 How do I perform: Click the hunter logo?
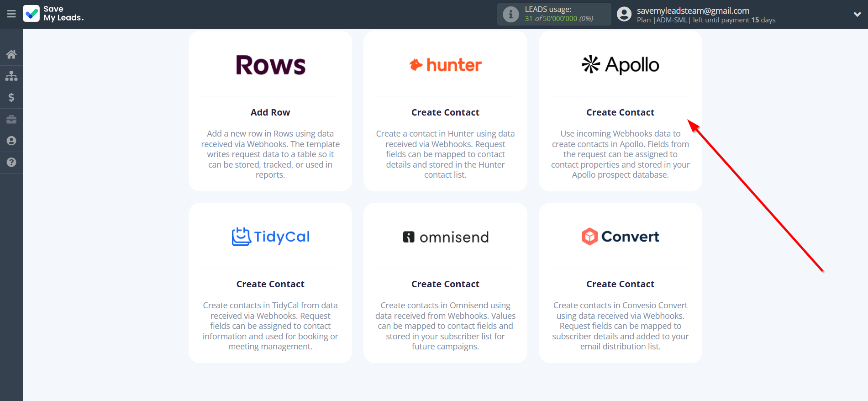445,65
